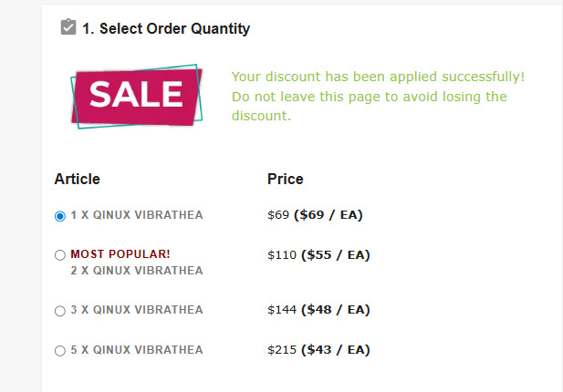563x392 pixels.
Task: Select the 2 X Qinux Vibrathea radio button
Action: click(x=60, y=255)
